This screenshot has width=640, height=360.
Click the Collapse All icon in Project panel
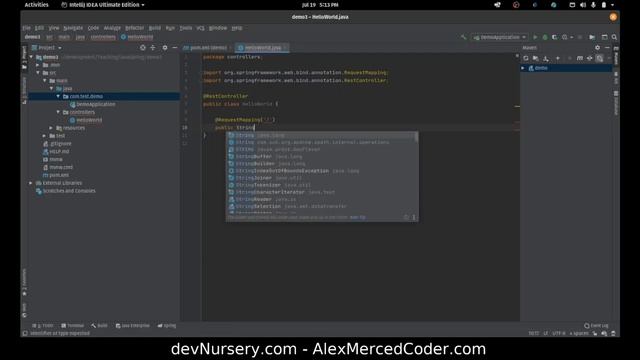click(x=153, y=48)
